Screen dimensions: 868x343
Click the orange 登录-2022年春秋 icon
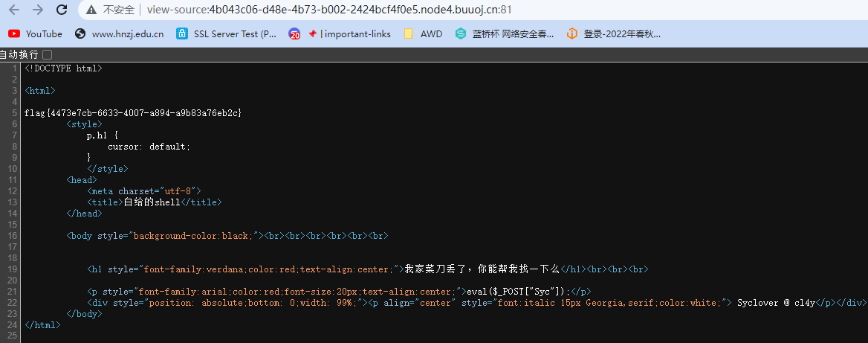pyautogui.click(x=571, y=33)
